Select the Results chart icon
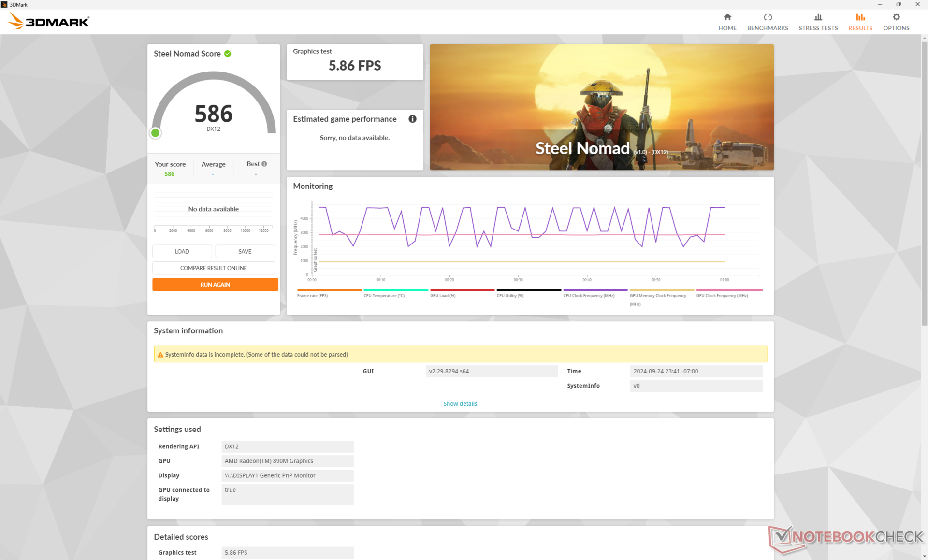 860,17
